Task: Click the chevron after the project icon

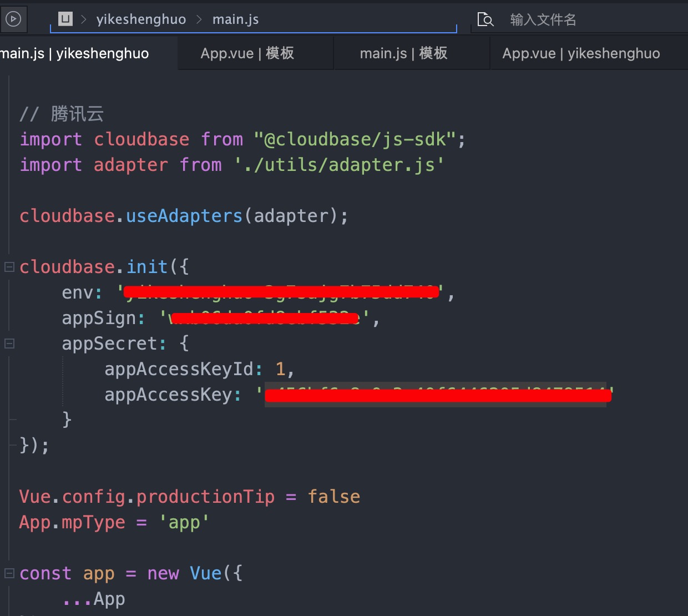Action: point(84,20)
